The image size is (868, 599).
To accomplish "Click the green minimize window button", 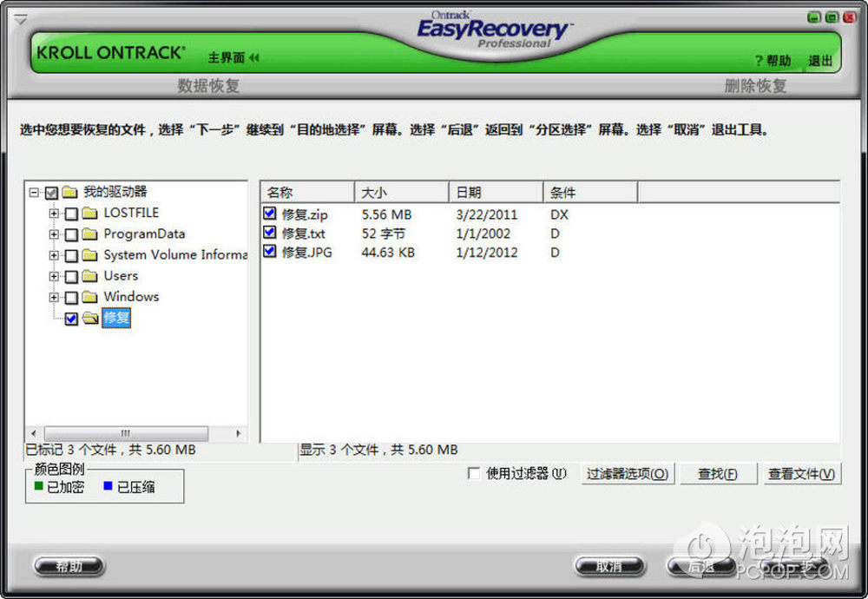I will (814, 17).
